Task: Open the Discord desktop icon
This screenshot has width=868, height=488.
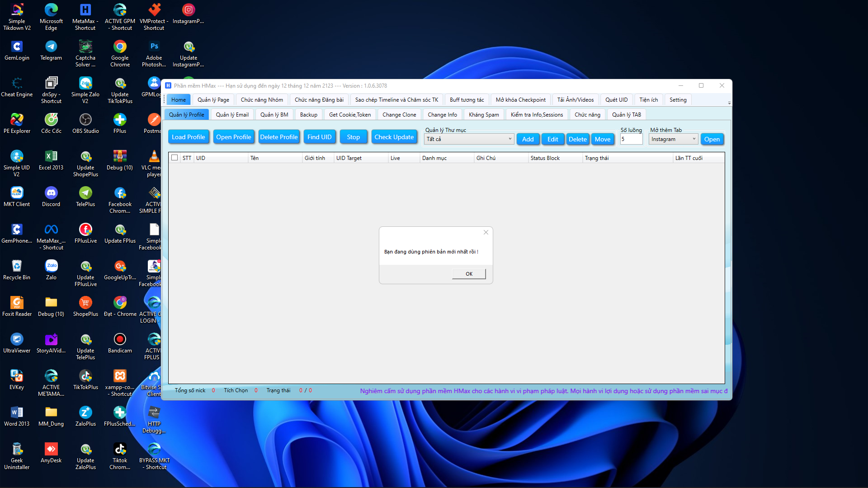Action: (51, 196)
